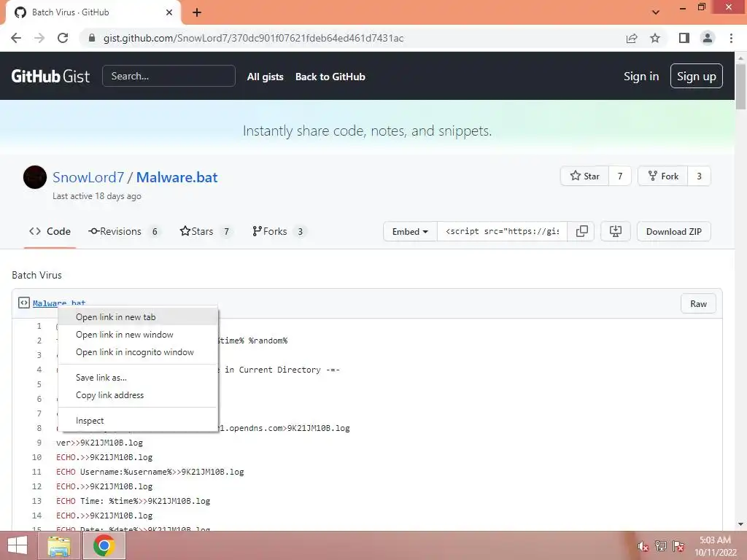
Task: Choose Open link in incognito window
Action: (x=138, y=352)
